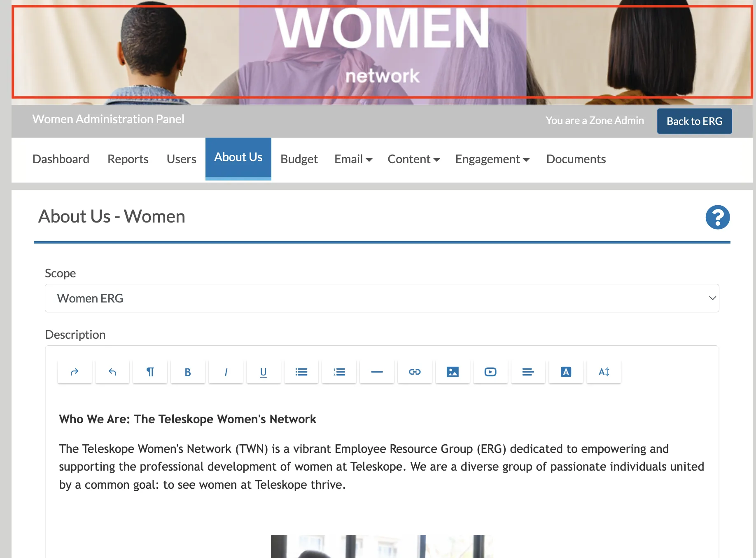
Task: Toggle underline formatting
Action: coord(264,372)
